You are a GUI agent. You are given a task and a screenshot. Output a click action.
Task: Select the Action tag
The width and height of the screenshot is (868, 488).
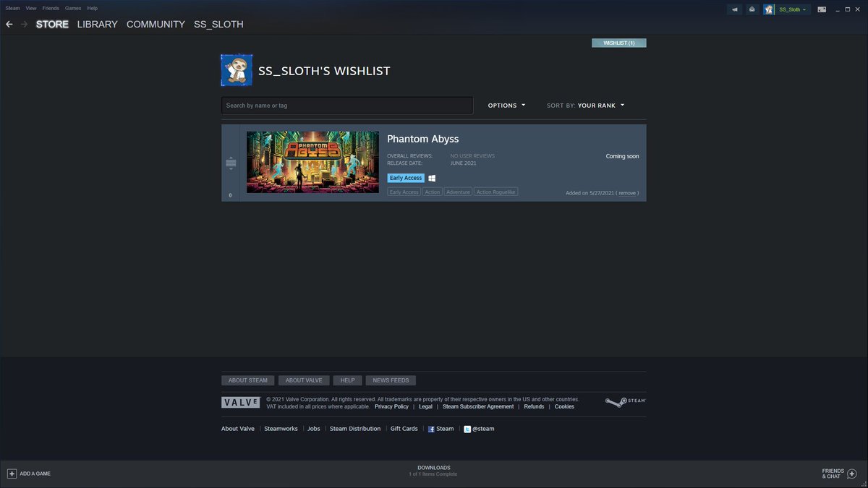click(x=433, y=192)
